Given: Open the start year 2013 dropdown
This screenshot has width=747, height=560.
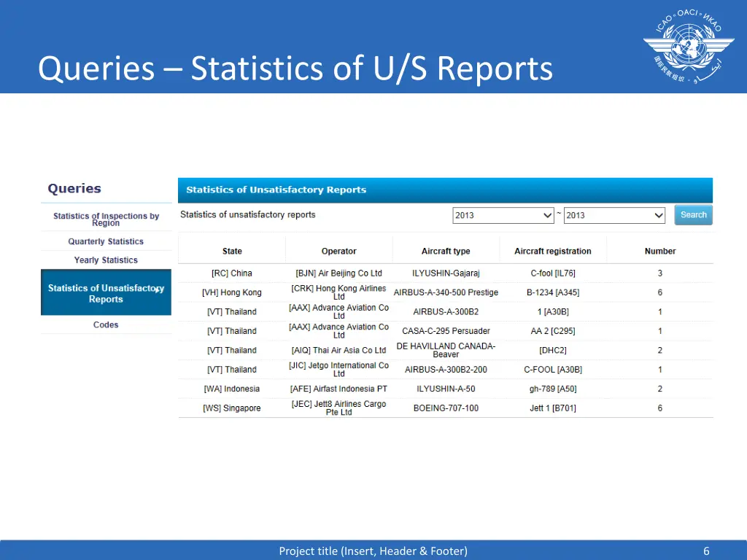Looking at the screenshot, I should [503, 215].
